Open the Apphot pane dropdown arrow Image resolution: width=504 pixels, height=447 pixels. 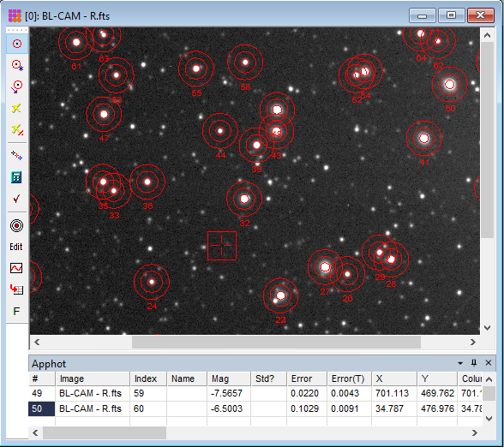point(460,363)
